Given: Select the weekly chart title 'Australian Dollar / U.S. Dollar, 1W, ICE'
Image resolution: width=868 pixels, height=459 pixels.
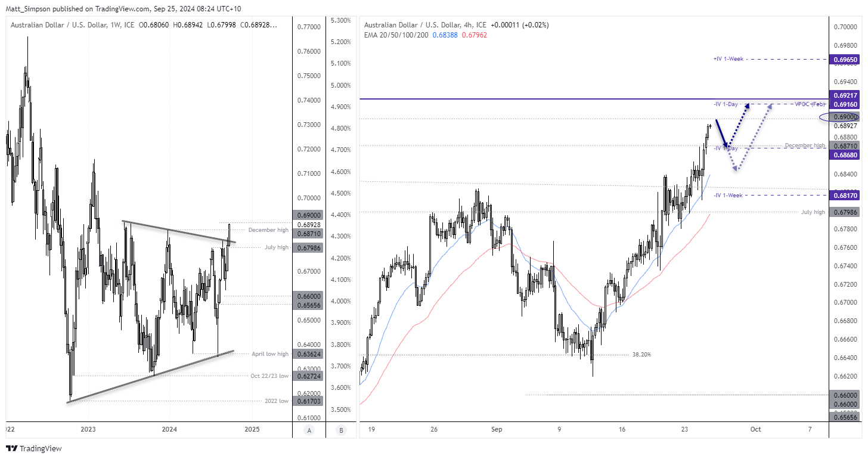Looking at the screenshot, I should click(x=72, y=25).
